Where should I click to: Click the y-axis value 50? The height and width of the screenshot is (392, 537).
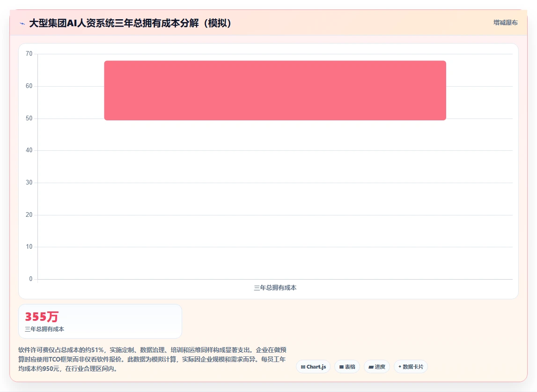click(x=29, y=118)
